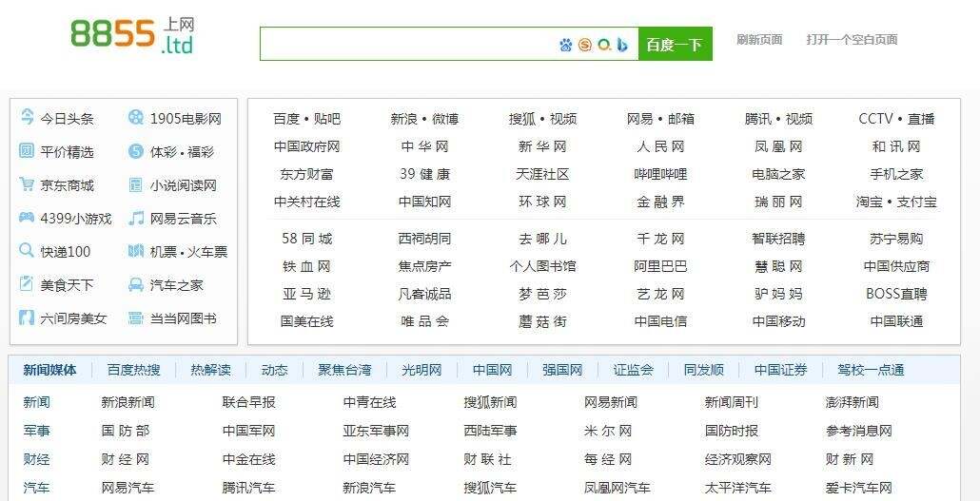
Task: Select the 360 search engine icon
Action: [x=604, y=45]
